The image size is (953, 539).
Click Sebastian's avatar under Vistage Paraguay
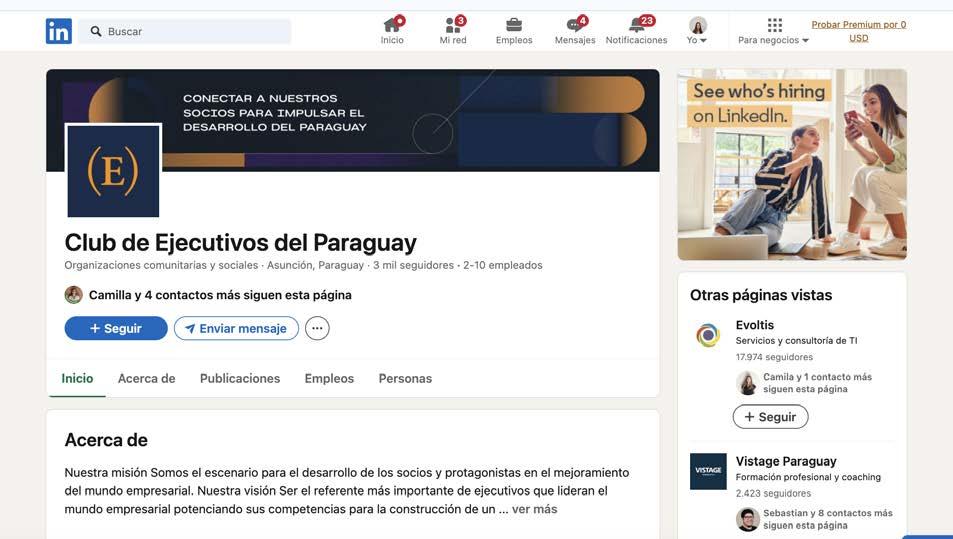click(748, 520)
